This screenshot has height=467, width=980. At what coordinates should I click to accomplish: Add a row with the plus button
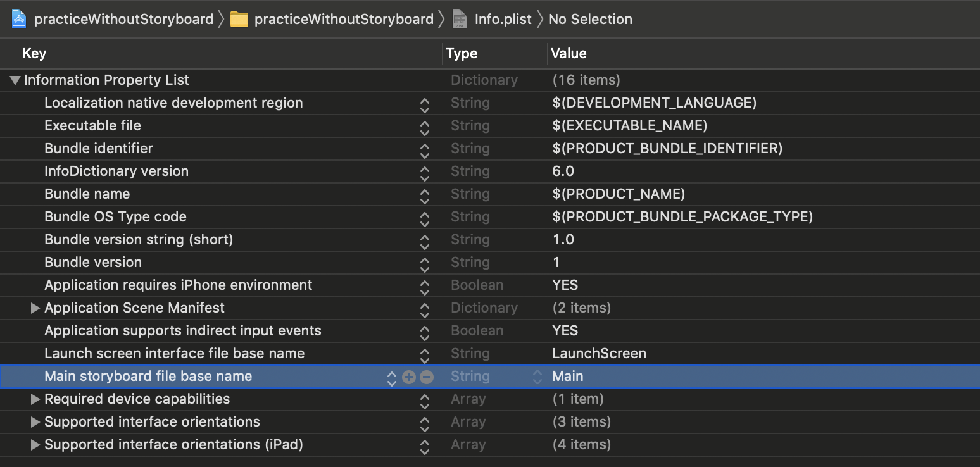[409, 377]
